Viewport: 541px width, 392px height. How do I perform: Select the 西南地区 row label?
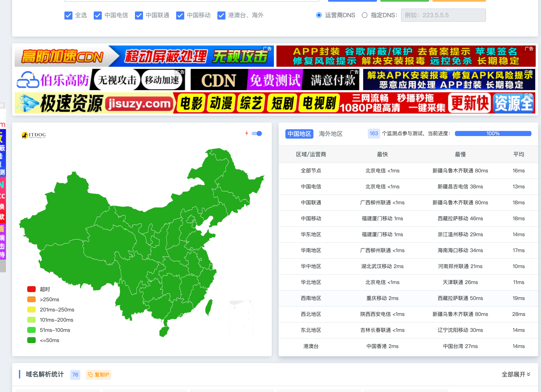[x=311, y=298]
